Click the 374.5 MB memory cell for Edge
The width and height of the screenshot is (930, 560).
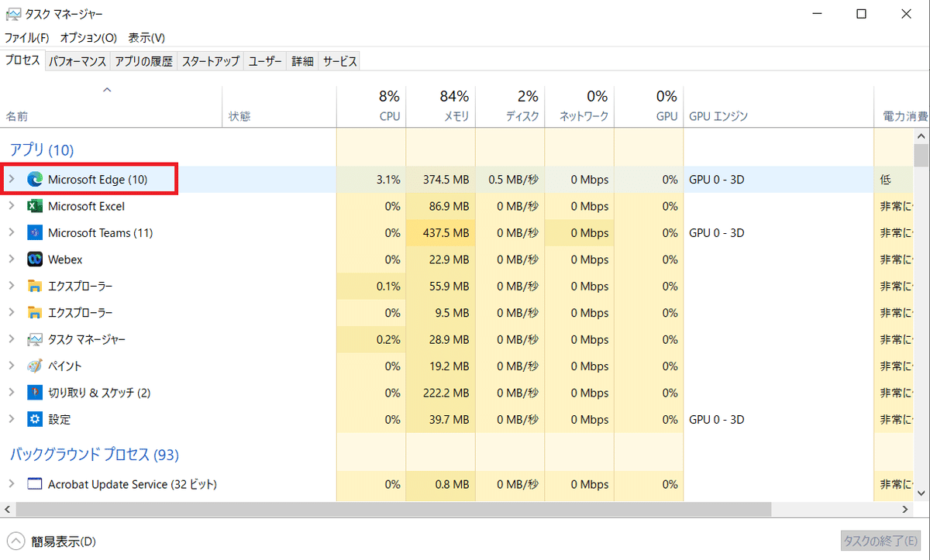440,180
